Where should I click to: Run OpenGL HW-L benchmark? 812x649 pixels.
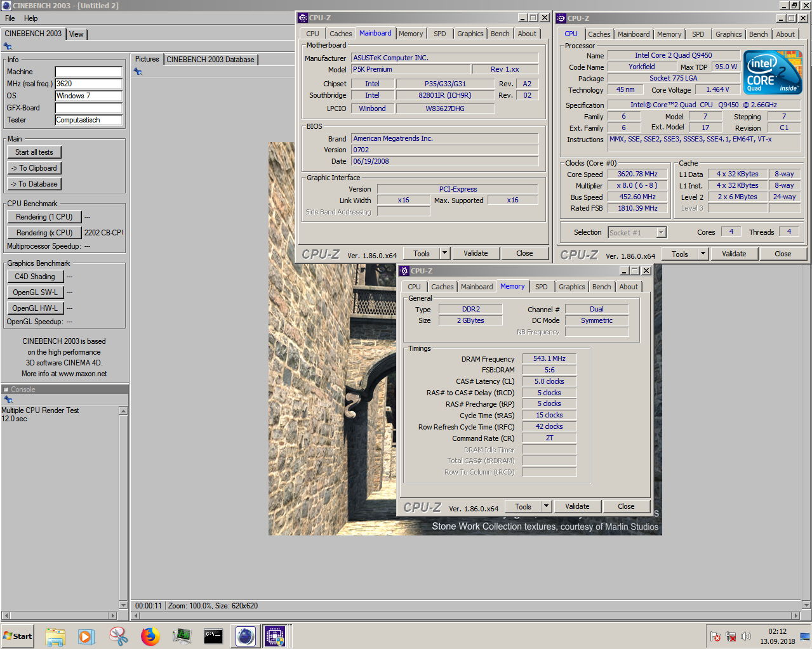coord(35,308)
